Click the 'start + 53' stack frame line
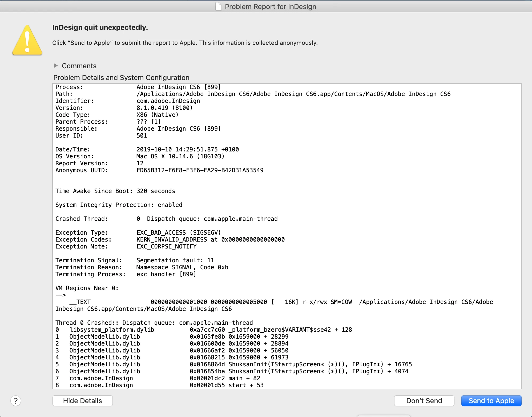 tap(159, 385)
